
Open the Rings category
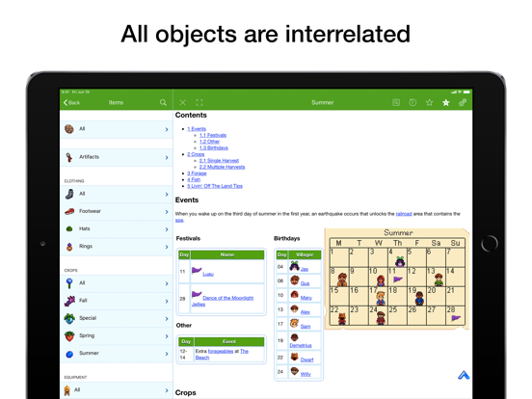pos(117,247)
